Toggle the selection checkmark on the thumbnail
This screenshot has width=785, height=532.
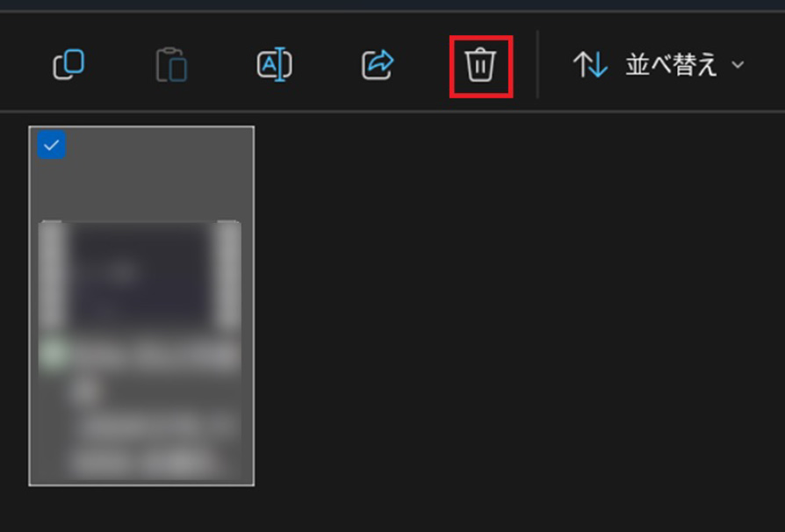52,145
